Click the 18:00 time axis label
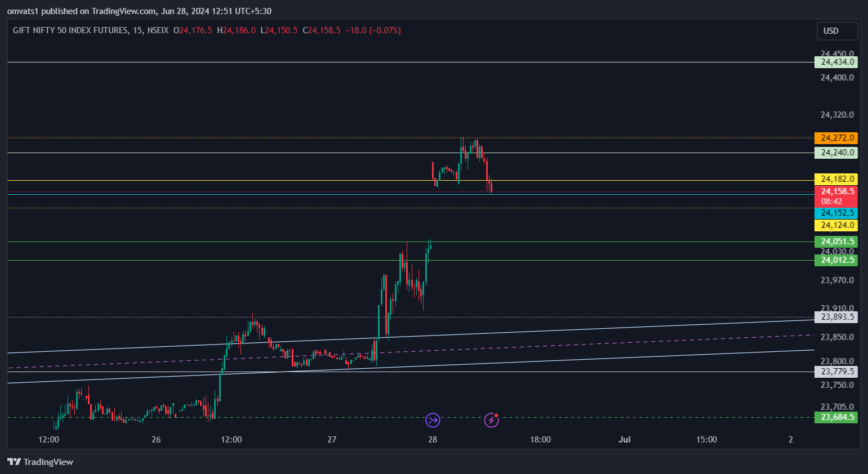 540,440
